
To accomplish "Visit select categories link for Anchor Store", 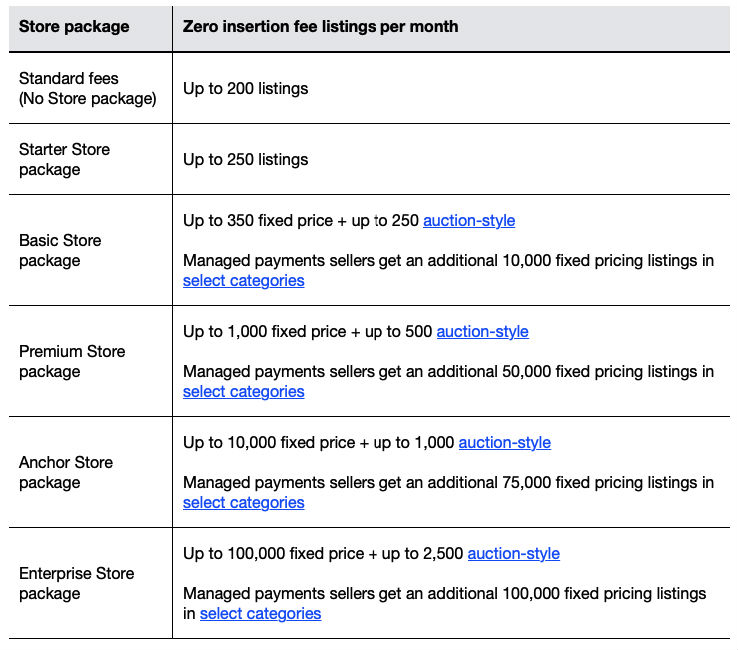I will click(243, 503).
